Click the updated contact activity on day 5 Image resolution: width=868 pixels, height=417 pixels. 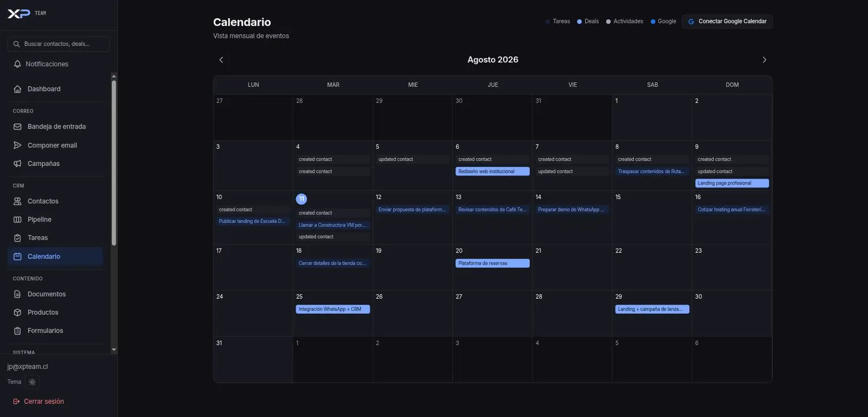pyautogui.click(x=413, y=159)
